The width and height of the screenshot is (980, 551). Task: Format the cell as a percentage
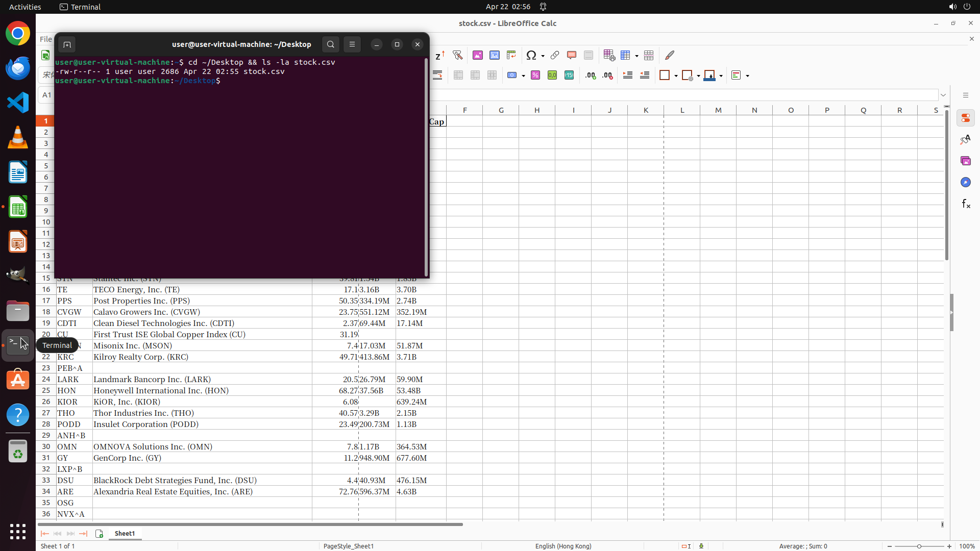pos(535,76)
